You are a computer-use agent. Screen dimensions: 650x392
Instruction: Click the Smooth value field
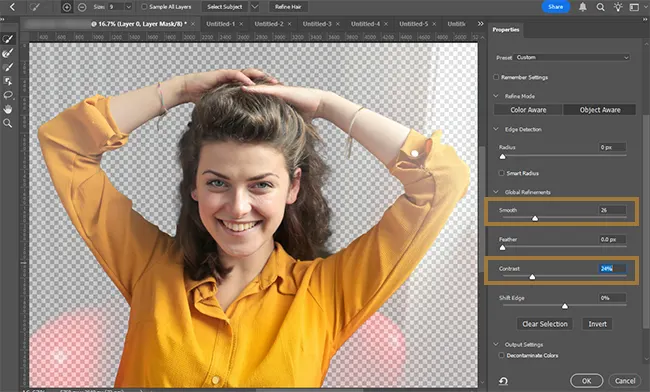click(x=612, y=210)
